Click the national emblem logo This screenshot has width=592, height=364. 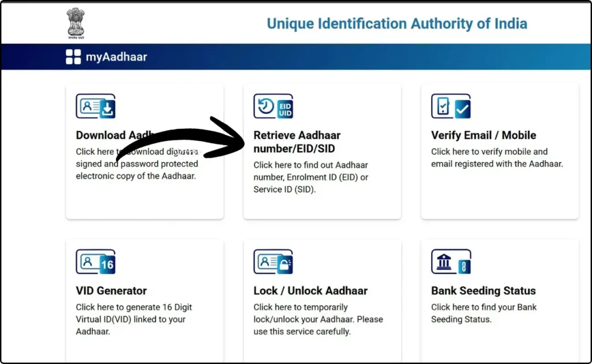pyautogui.click(x=75, y=23)
